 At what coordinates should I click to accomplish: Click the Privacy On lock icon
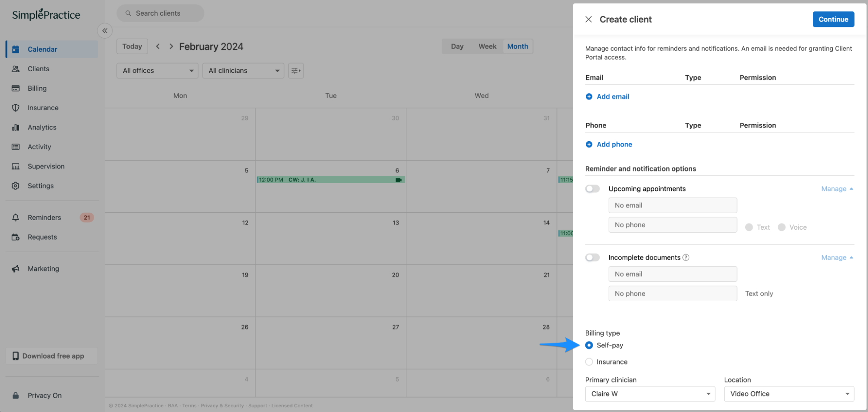(x=16, y=396)
